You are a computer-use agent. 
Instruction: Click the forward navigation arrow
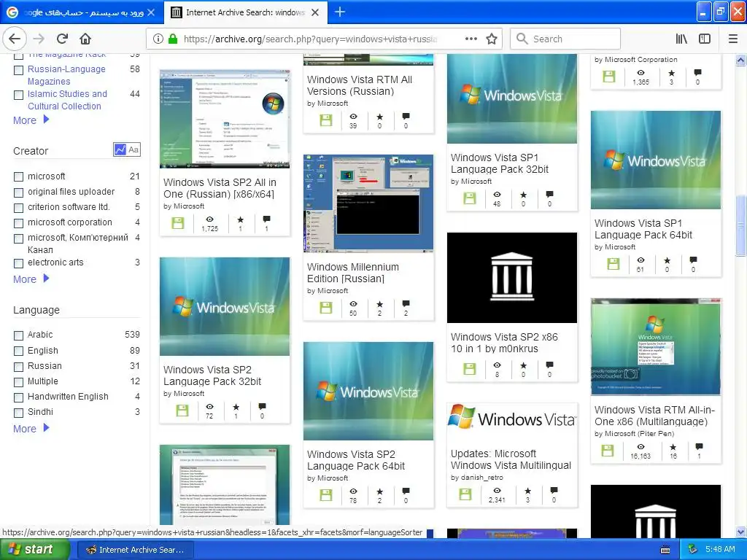tap(39, 39)
